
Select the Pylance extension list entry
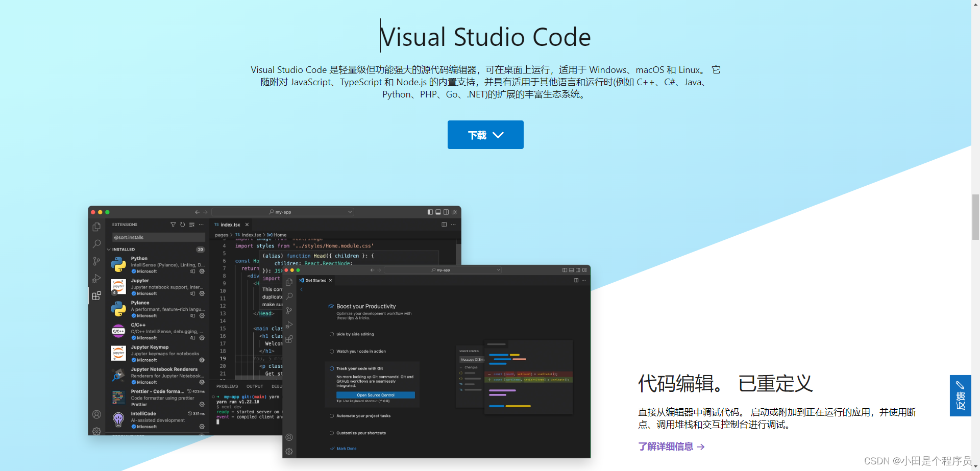pos(158,309)
